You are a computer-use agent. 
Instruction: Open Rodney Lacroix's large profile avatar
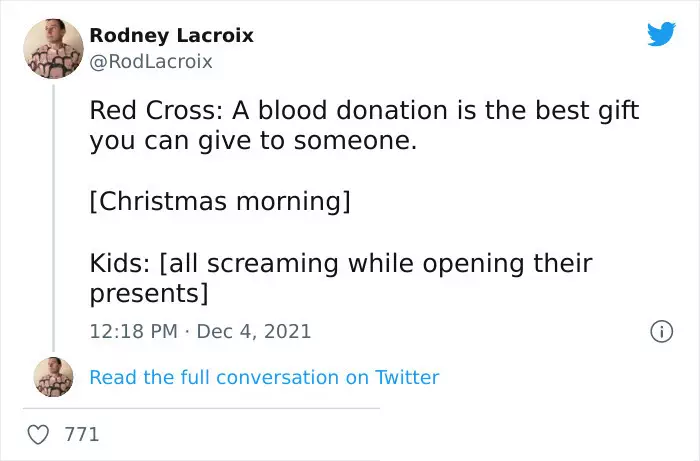click(x=54, y=49)
